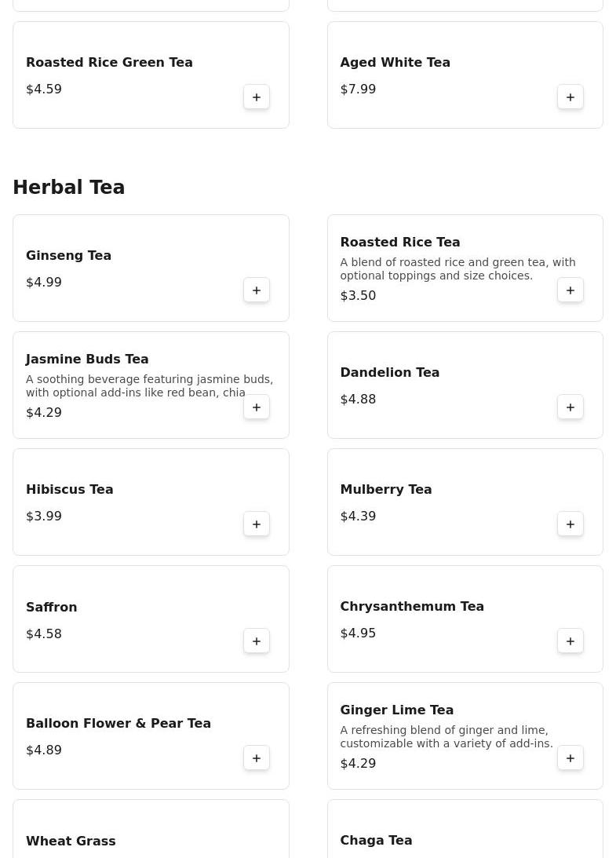Add Aged White Tea to order

570,97
